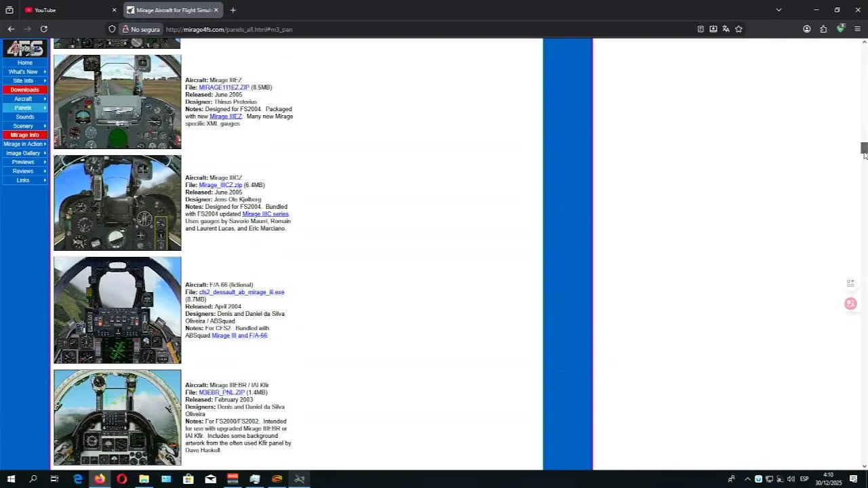
Task: Click the install/save page icon in the address bar
Action: [x=713, y=29]
